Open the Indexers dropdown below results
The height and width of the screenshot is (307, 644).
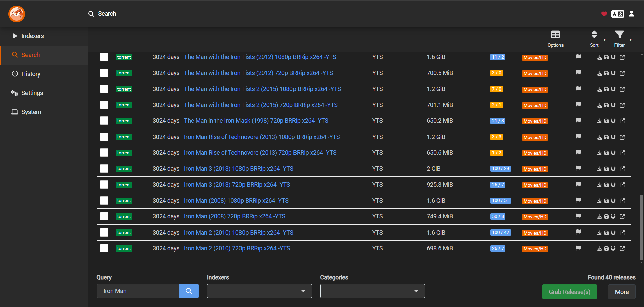tap(259, 291)
